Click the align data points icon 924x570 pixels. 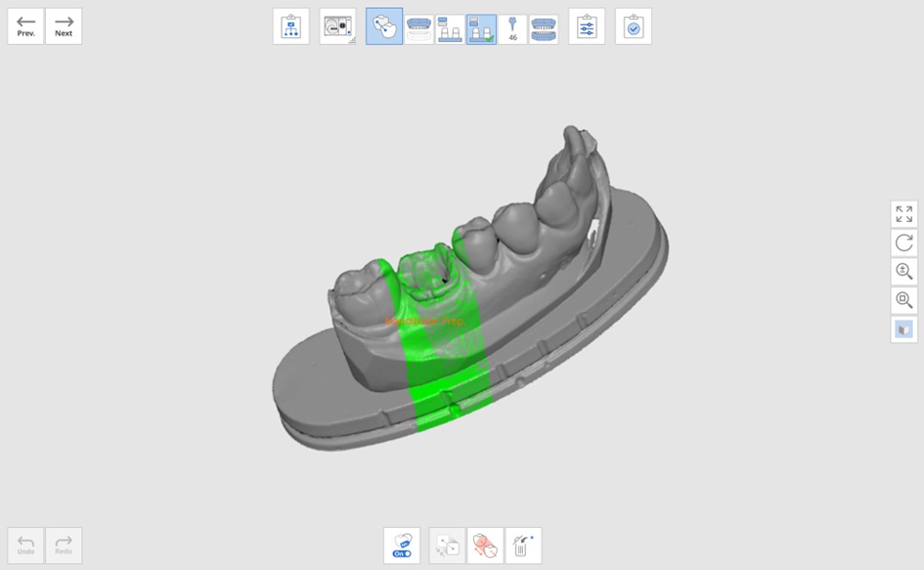pos(447,546)
